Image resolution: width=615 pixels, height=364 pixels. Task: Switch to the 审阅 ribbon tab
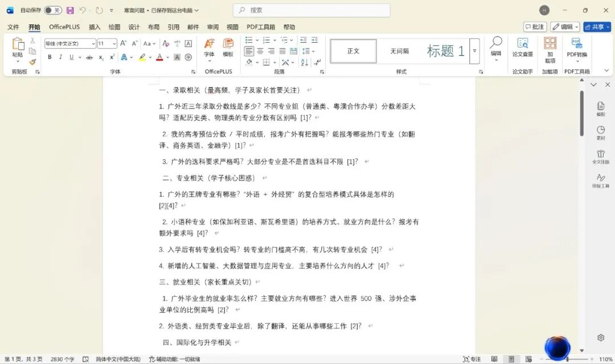212,27
